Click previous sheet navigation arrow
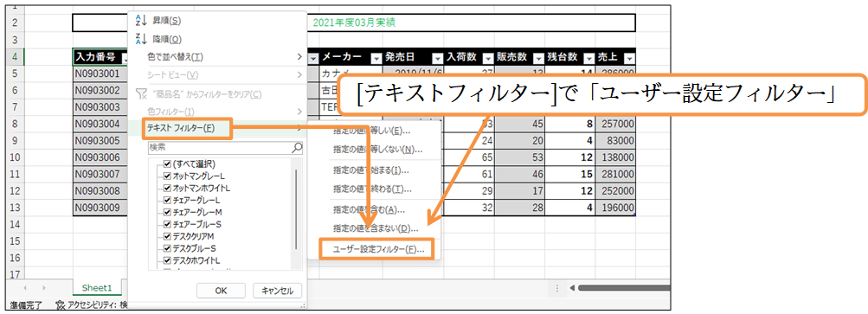The height and width of the screenshot is (314, 868). 26,288
